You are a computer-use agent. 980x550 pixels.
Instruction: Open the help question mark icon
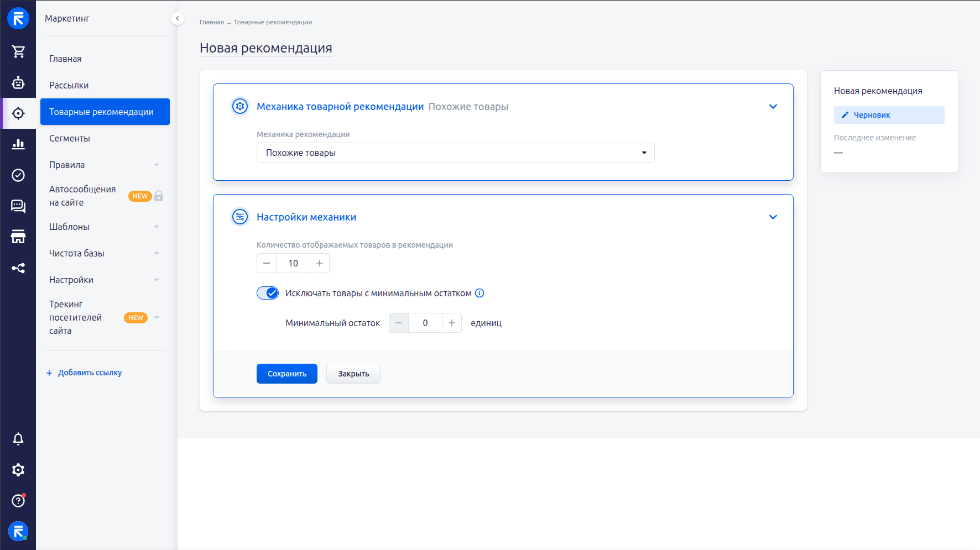pos(18,501)
